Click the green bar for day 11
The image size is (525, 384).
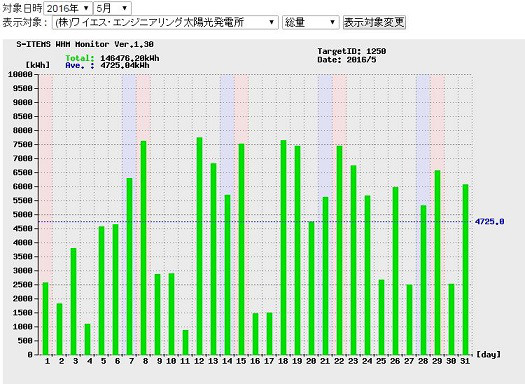click(x=185, y=342)
